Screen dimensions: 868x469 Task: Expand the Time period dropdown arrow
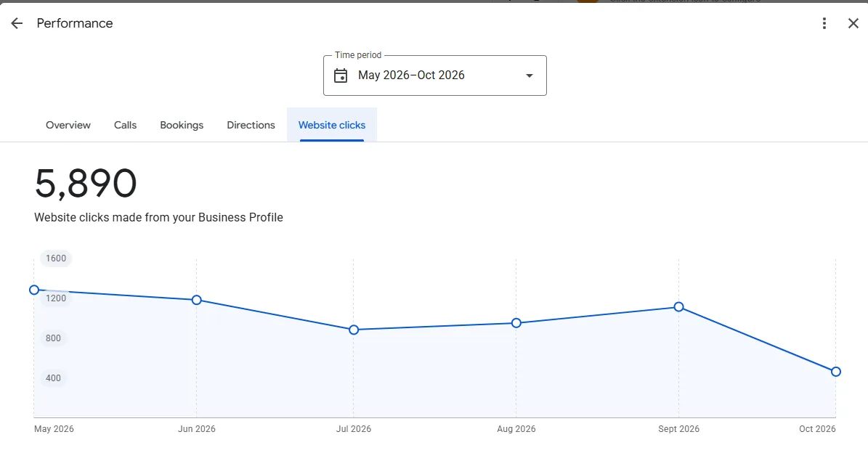pyautogui.click(x=530, y=76)
